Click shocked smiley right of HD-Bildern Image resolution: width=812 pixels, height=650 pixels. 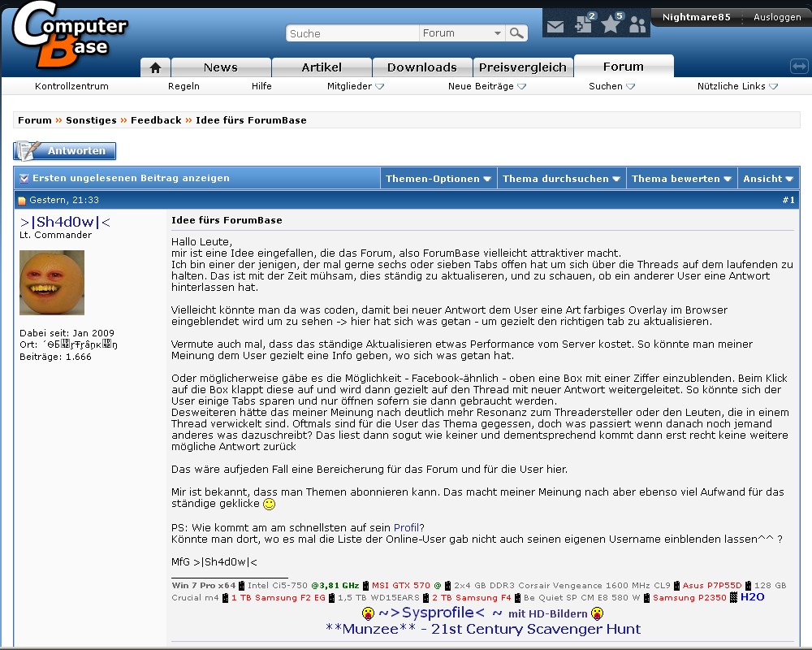(x=597, y=613)
